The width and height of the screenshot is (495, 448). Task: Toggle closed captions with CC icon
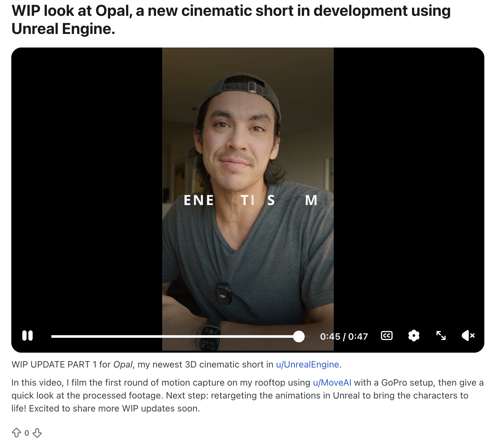click(387, 336)
